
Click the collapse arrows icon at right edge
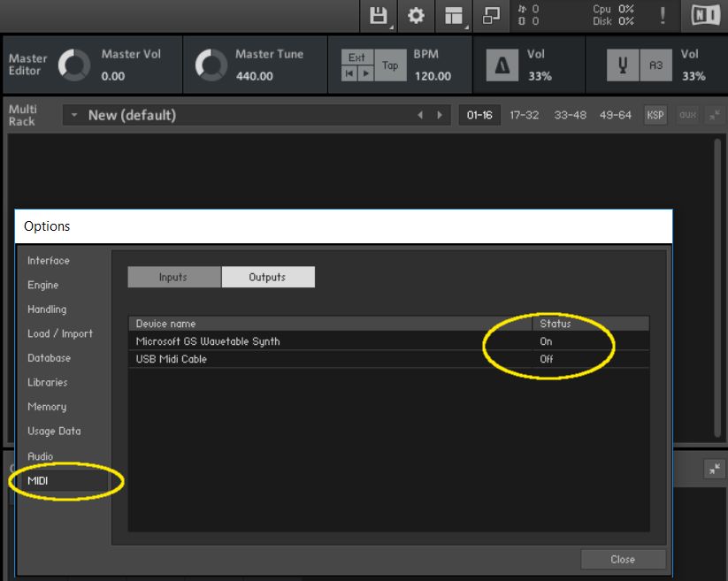click(715, 470)
